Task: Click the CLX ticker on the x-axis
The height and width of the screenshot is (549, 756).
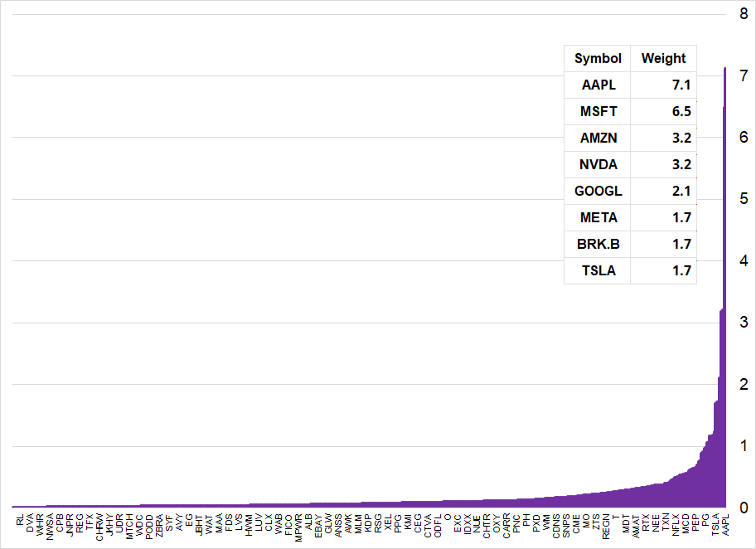Action: click(269, 522)
